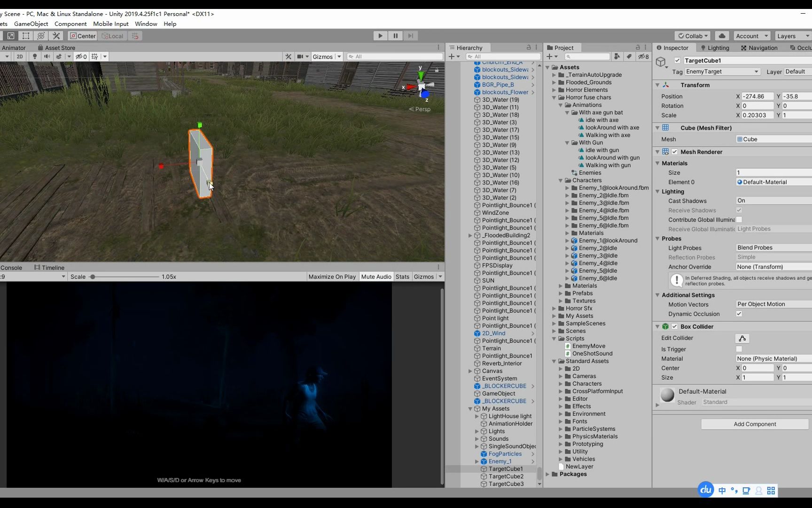This screenshot has height=508, width=812.
Task: Open the GameObject menu
Action: (31, 24)
